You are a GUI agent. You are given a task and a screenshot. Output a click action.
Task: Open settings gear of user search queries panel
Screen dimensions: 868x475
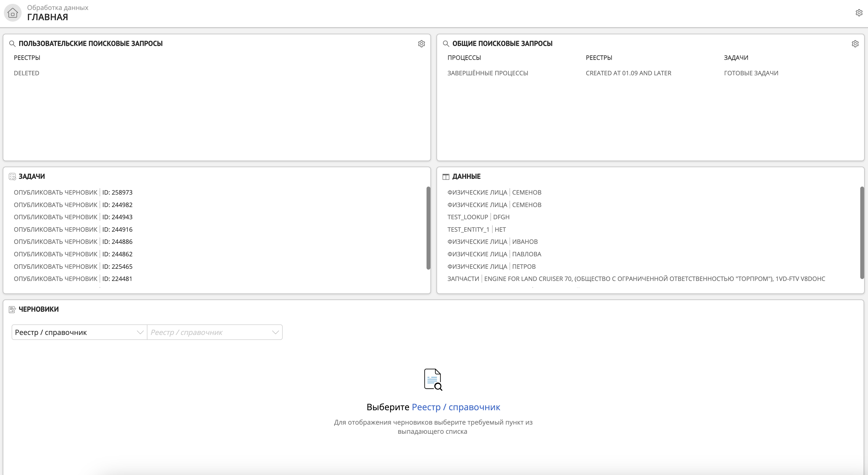click(x=421, y=44)
